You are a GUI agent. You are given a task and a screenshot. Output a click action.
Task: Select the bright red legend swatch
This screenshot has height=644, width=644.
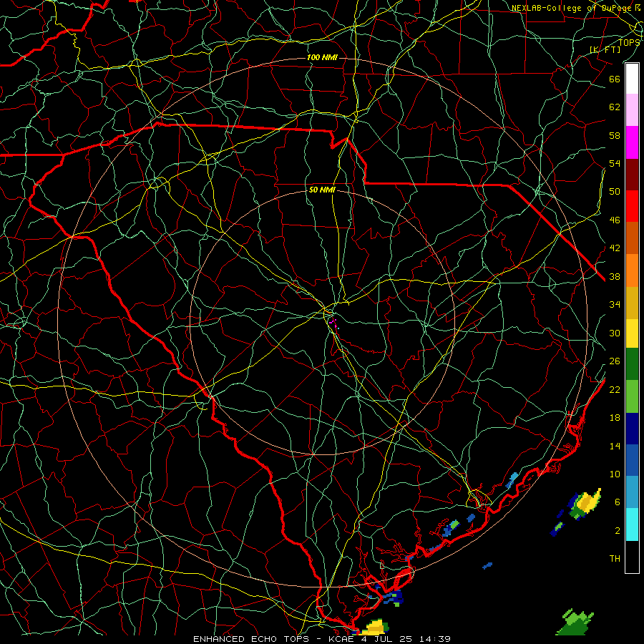[x=632, y=206]
